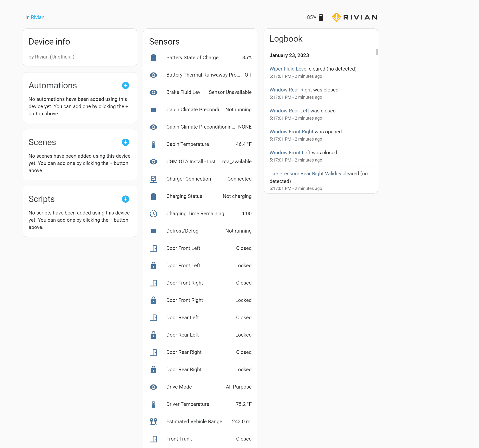
Task: Click the Rivian logo in the header
Action: (354, 17)
